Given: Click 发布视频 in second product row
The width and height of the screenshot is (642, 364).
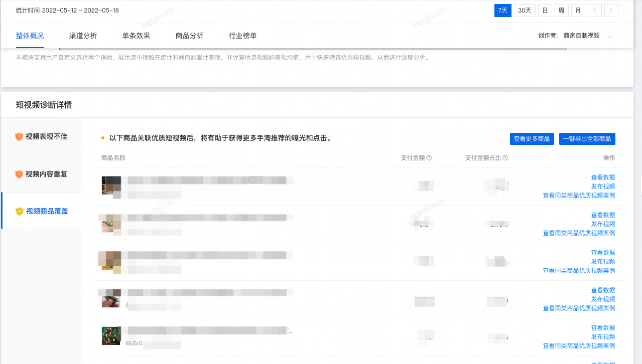Looking at the screenshot, I should (603, 224).
